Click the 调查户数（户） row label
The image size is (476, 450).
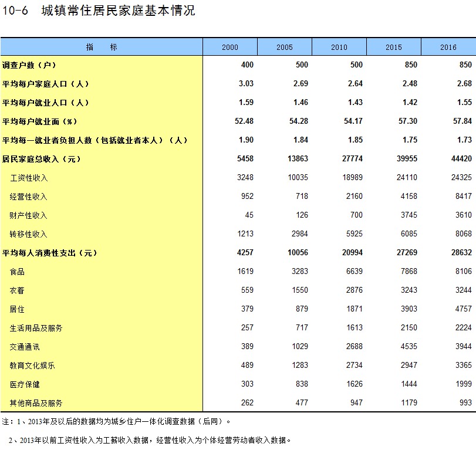[x=29, y=65]
